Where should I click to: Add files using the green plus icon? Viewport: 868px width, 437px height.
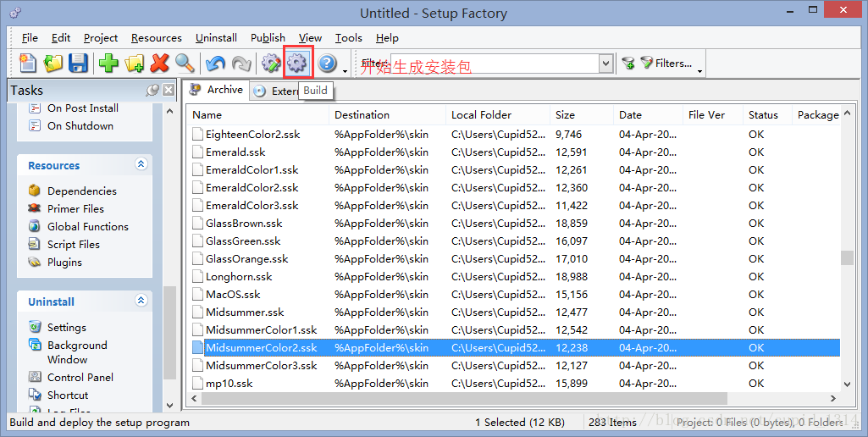108,64
